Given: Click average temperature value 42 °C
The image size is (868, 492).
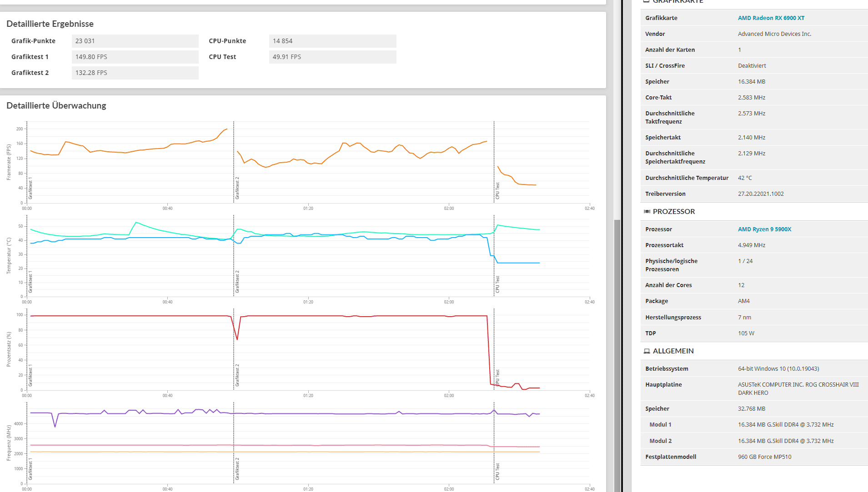Looking at the screenshot, I should click(x=745, y=178).
